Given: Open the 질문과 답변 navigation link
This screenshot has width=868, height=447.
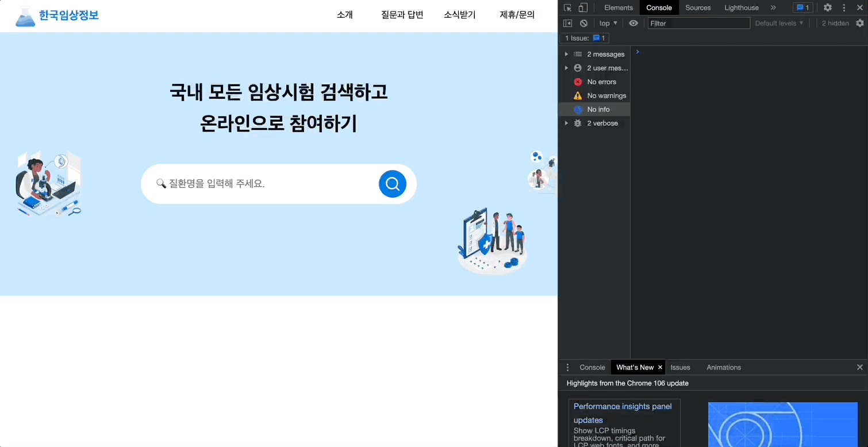Looking at the screenshot, I should (402, 15).
